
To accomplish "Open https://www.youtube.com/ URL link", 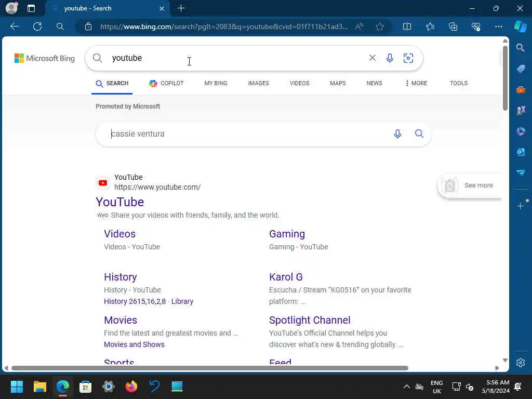I will click(x=157, y=187).
